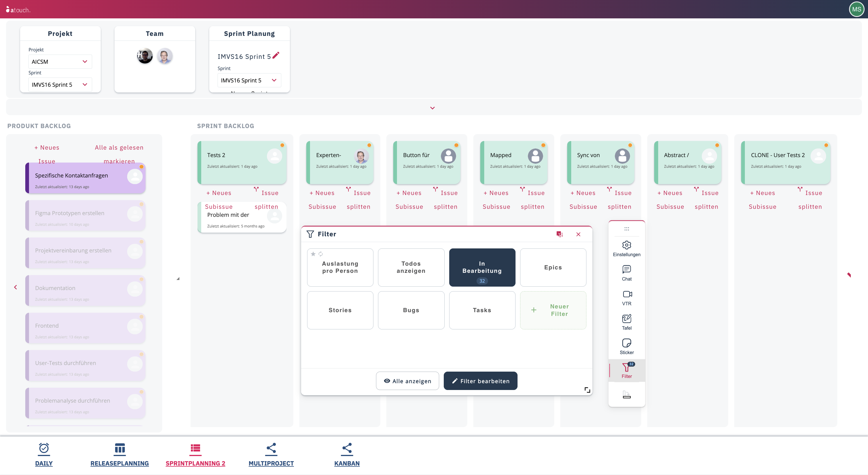Expand the header panel with chevron down
Image resolution: width=868 pixels, height=475 pixels.
[x=432, y=108]
